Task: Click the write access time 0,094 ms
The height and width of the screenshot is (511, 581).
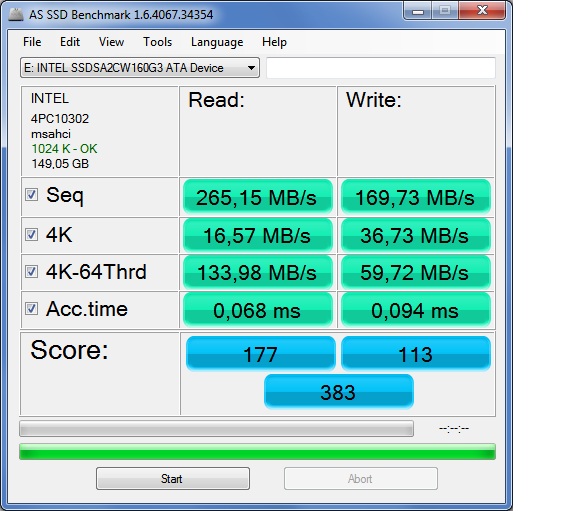Action: [x=416, y=310]
